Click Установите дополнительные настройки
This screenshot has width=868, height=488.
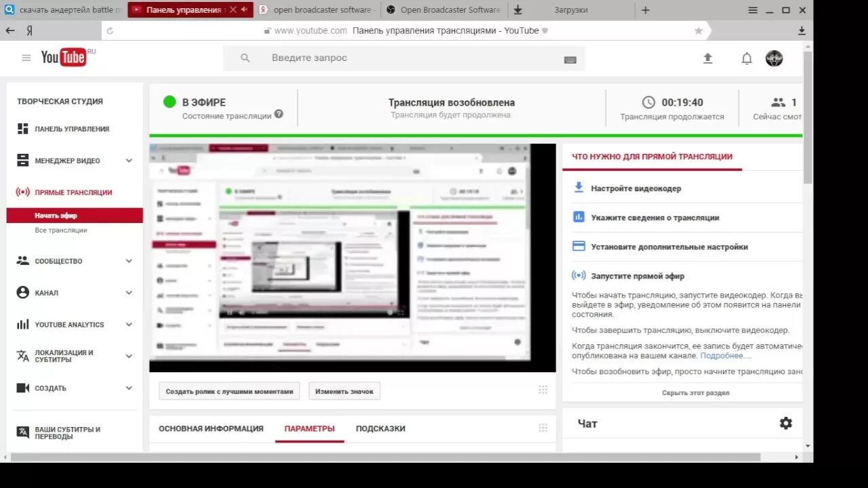[669, 247]
